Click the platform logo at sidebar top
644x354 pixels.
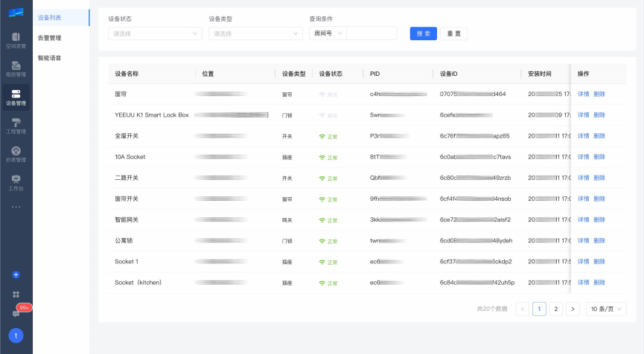(16, 13)
